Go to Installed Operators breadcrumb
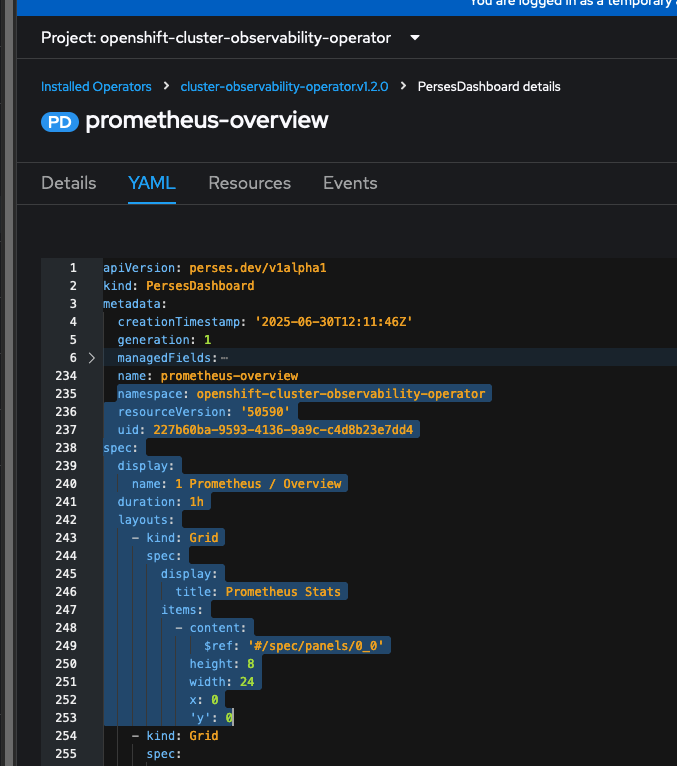 pyautogui.click(x=96, y=87)
